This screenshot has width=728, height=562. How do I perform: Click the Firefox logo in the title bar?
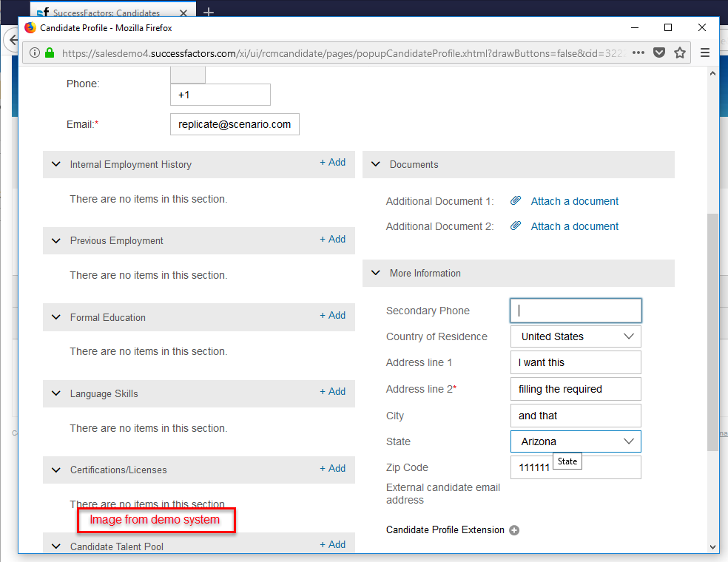pyautogui.click(x=30, y=28)
